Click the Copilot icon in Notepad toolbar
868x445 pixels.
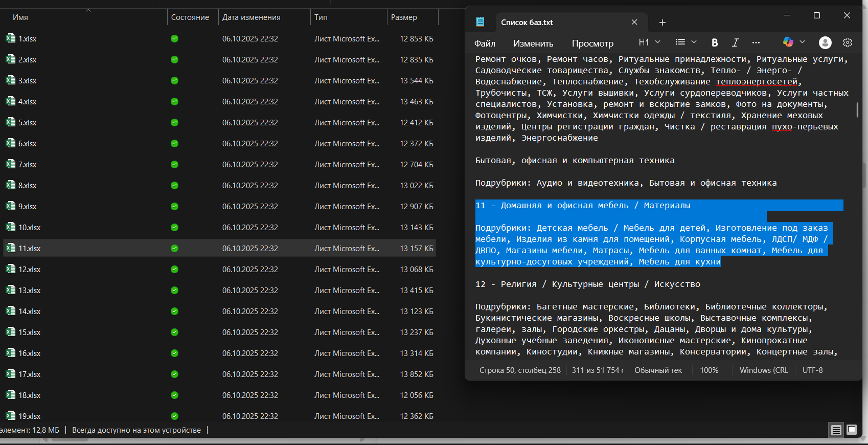click(x=788, y=42)
